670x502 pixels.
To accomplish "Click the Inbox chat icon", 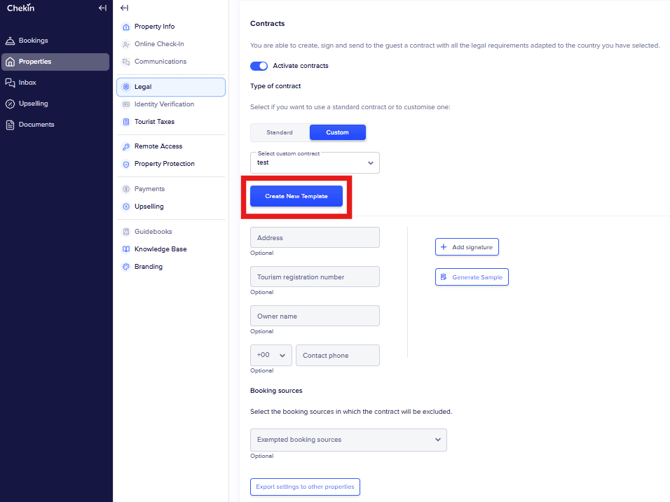I will click(10, 83).
